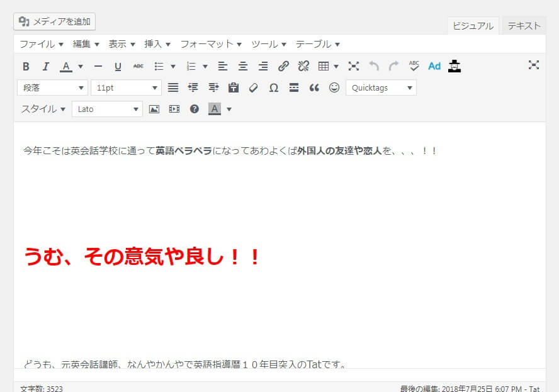Open the ツール menu
This screenshot has width=559, height=392.
click(x=269, y=44)
